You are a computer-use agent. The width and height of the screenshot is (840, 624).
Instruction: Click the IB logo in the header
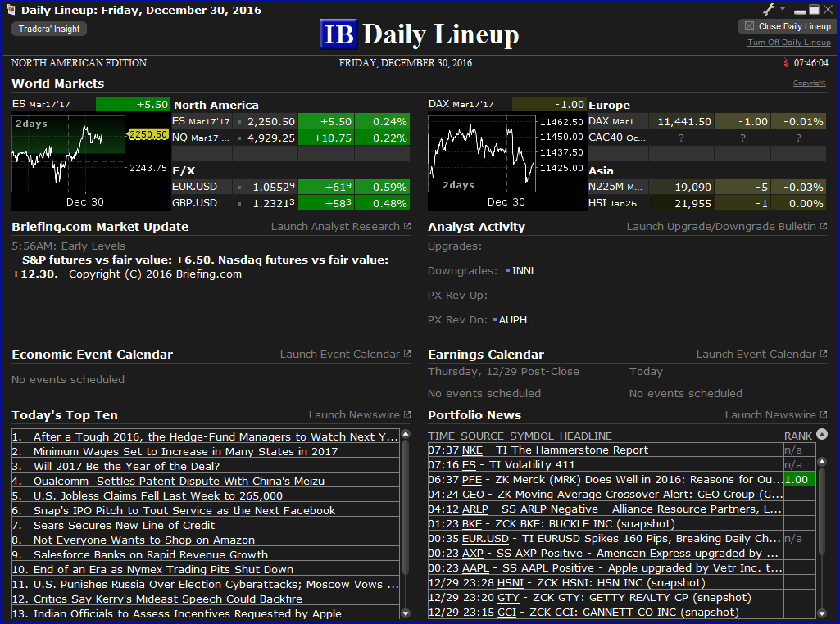pos(338,34)
